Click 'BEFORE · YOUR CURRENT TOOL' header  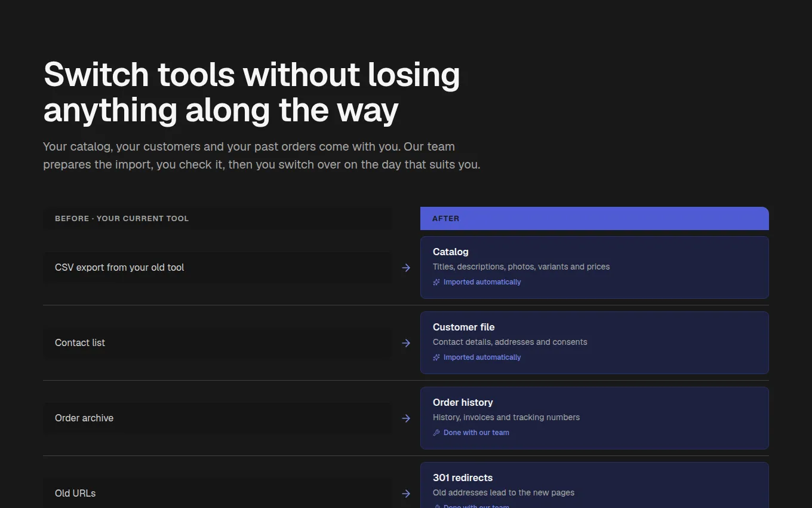click(217, 218)
